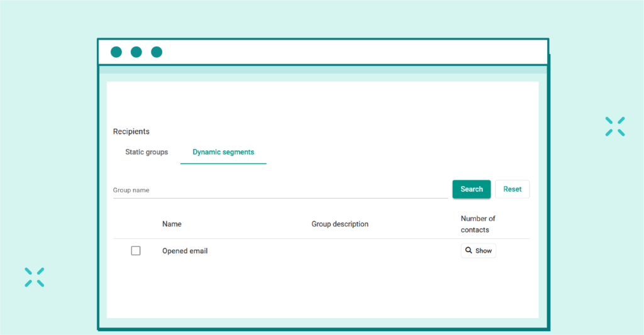The height and width of the screenshot is (335, 644).
Task: Click the decorative cross icon on left side
Action: [35, 277]
